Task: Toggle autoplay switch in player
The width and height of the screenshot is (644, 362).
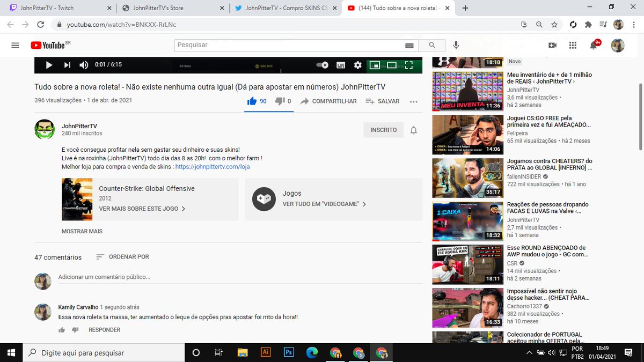Action: [x=322, y=65]
